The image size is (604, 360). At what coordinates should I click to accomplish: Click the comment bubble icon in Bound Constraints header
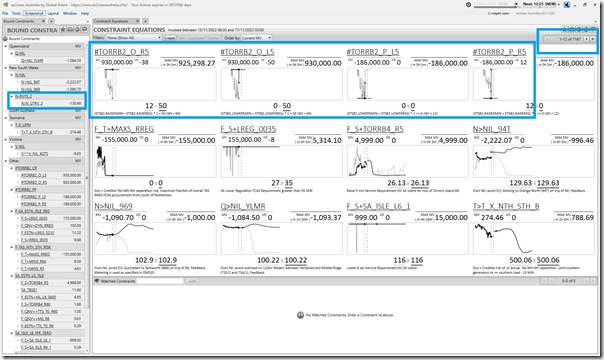(84, 30)
